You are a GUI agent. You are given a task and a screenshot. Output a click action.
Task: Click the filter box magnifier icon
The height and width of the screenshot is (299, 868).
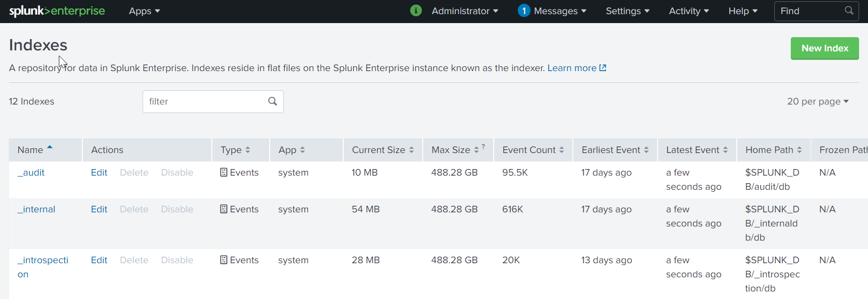273,101
